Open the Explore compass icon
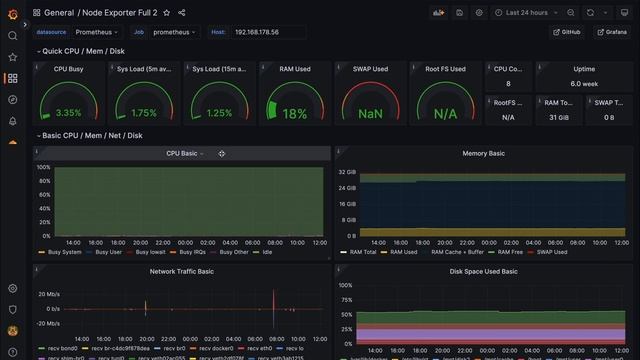The height and width of the screenshot is (360, 640). (13, 100)
